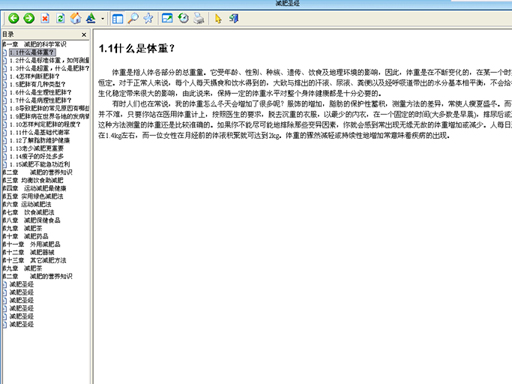Click the full screen view icon
The width and height of the screenshot is (512, 384).
(167, 18)
